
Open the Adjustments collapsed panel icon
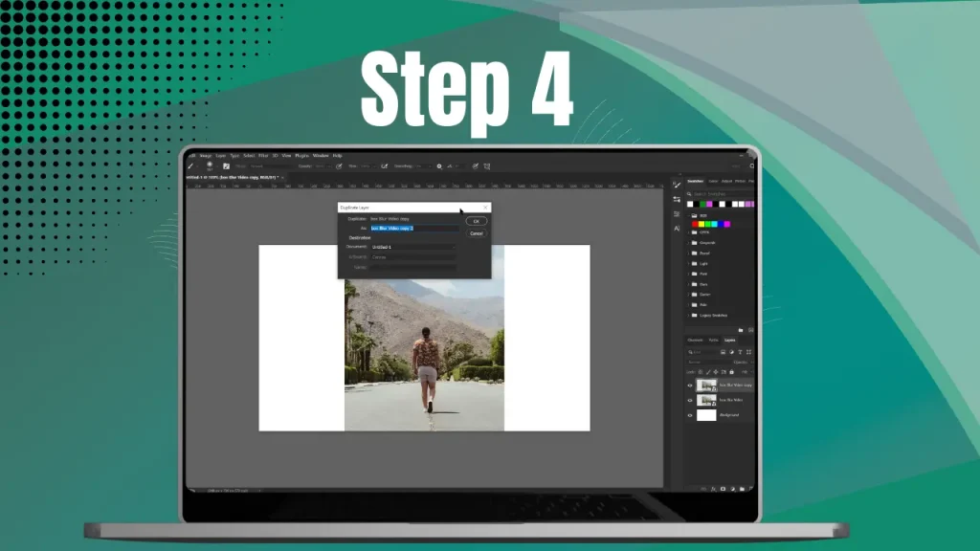pyautogui.click(x=677, y=199)
